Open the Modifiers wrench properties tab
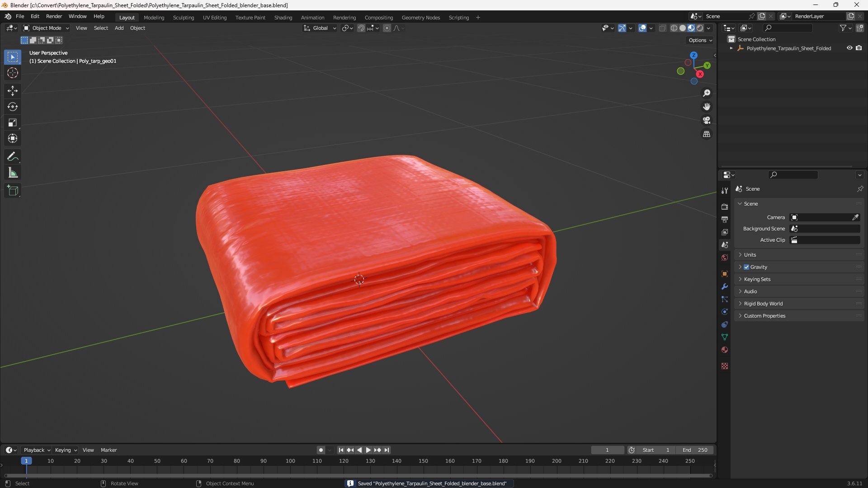 click(725, 286)
